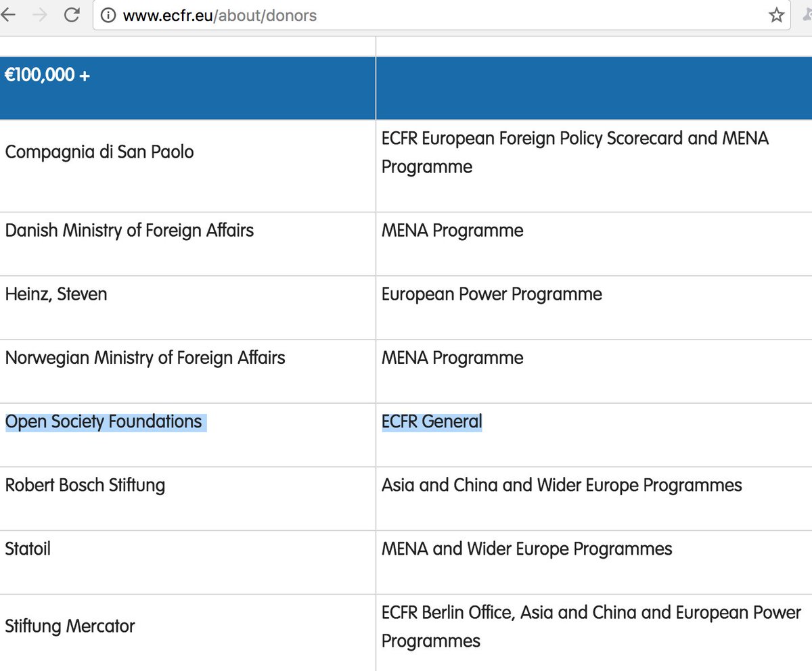Open site info icon in the address bar

[x=108, y=16]
